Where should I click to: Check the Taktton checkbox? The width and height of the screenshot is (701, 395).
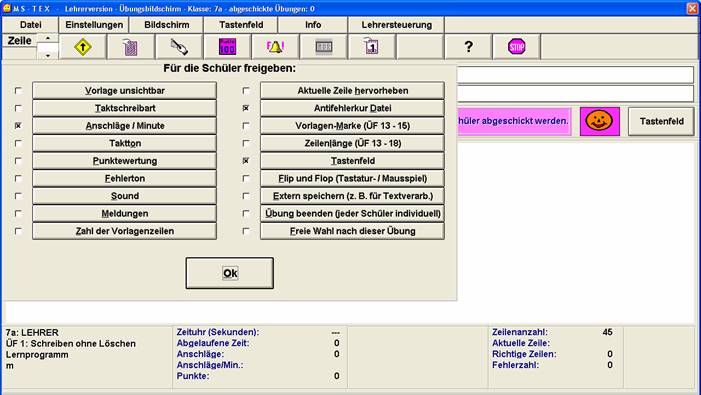coord(18,143)
